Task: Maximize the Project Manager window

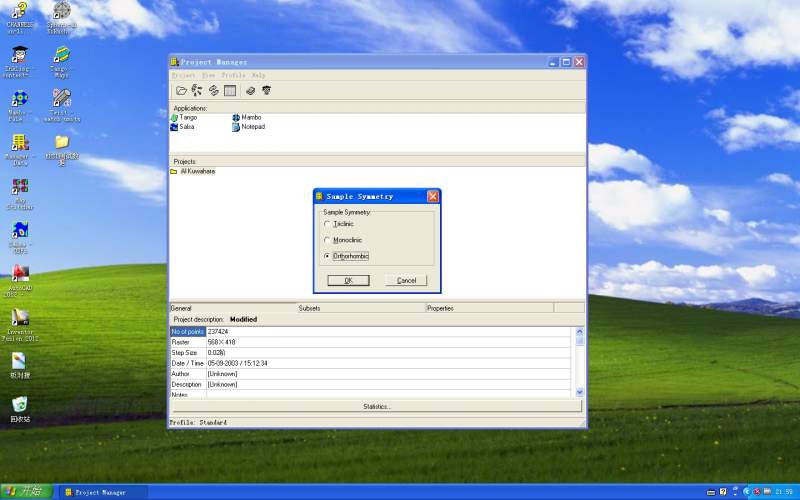Action: coord(566,62)
